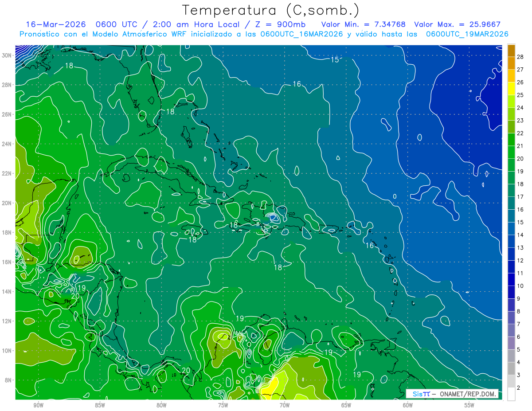This screenshot has width=532, height=411.
Task: Click the '75W' longitude axis label
Action: (223, 405)
